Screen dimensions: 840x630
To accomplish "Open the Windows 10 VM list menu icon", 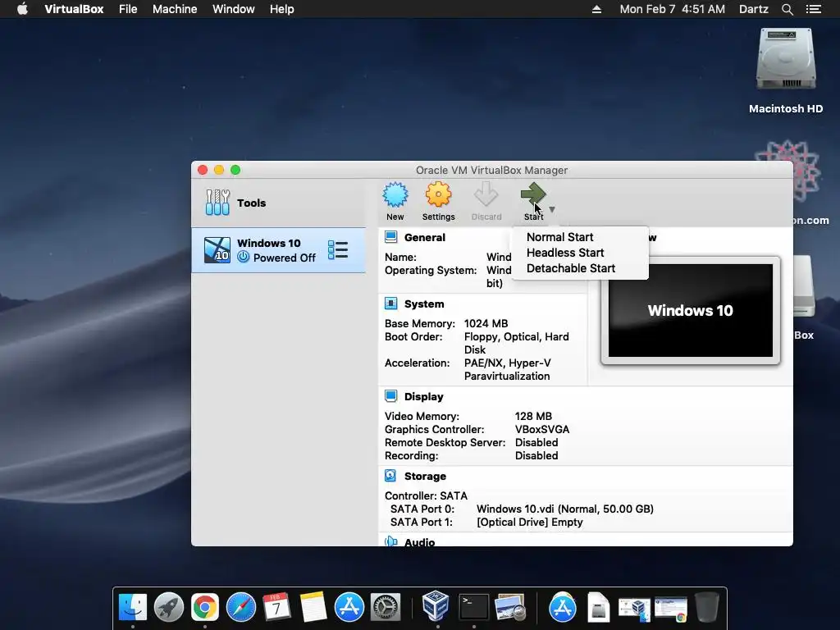I will click(338, 250).
